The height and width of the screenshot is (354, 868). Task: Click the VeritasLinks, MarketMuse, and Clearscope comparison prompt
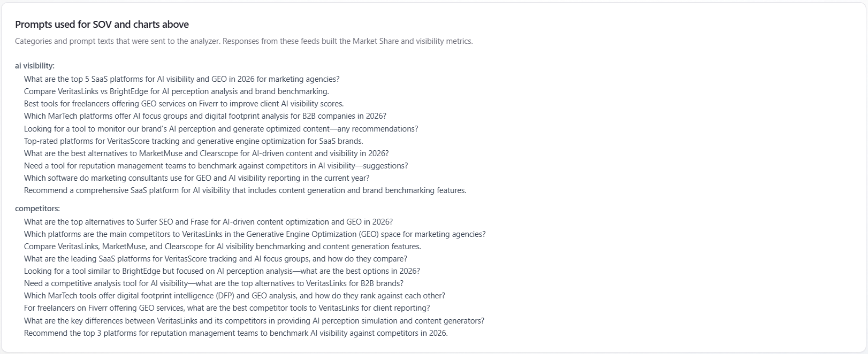[x=222, y=247]
